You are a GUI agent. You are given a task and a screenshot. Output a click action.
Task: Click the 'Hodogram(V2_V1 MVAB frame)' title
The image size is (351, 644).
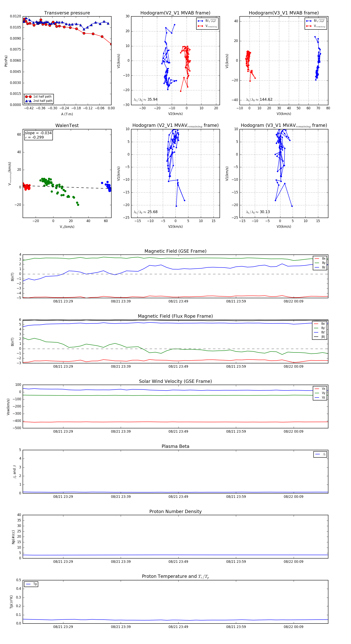[175, 13]
